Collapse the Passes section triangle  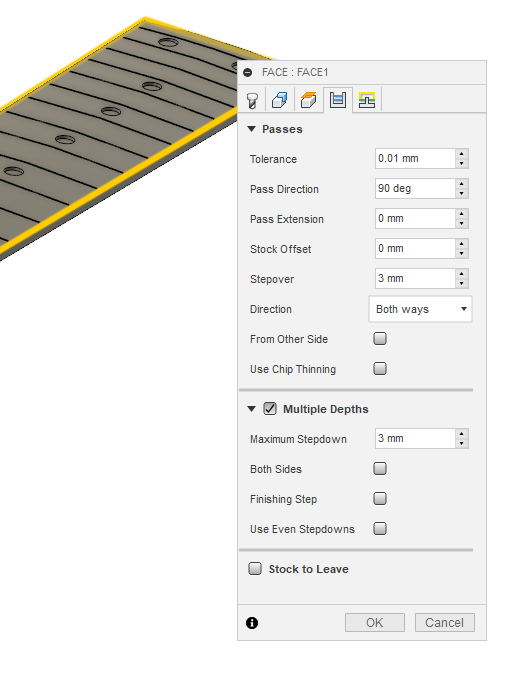click(x=251, y=129)
